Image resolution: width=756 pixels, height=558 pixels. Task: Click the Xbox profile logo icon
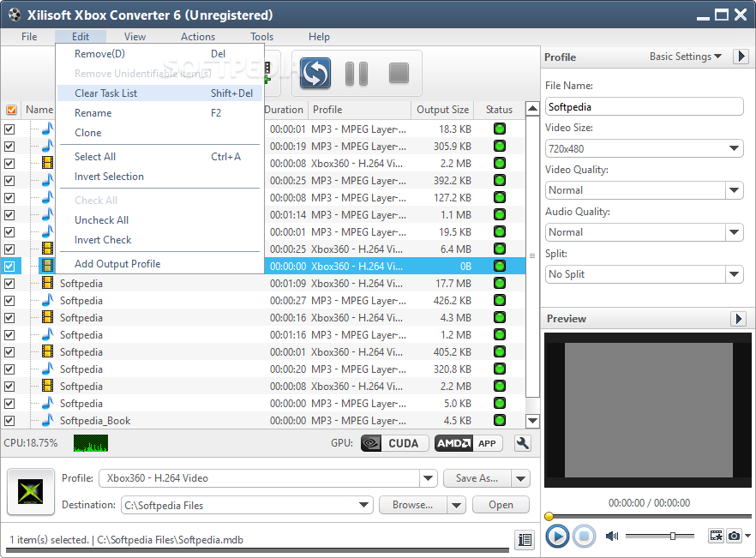[30, 491]
